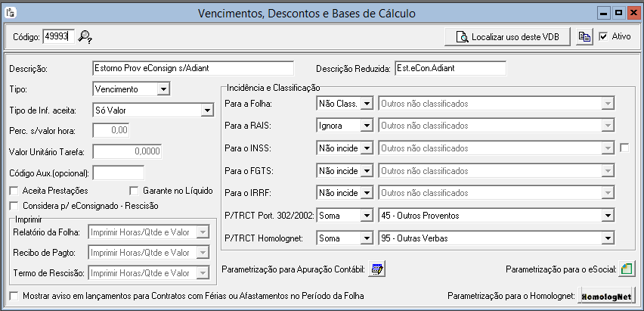Expand Tipo de Inf. aceita dropdown
Viewport: 644px width, 311px height.
coord(207,110)
